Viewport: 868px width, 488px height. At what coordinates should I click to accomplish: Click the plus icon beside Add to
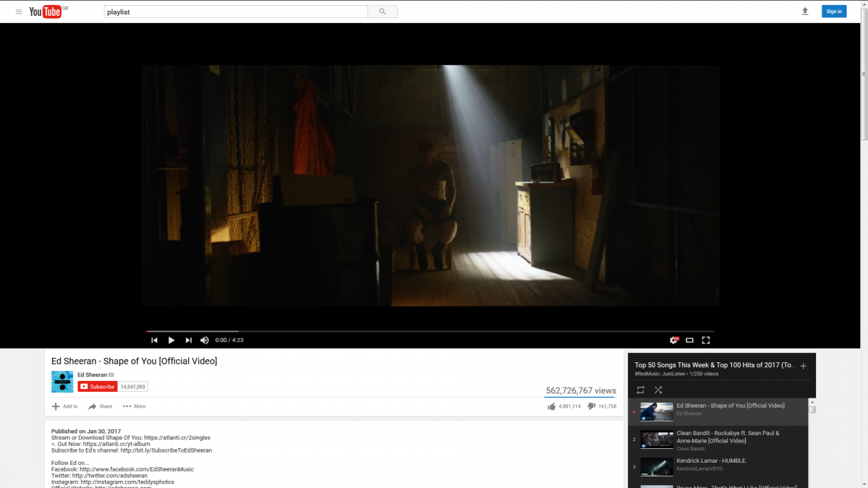point(56,406)
